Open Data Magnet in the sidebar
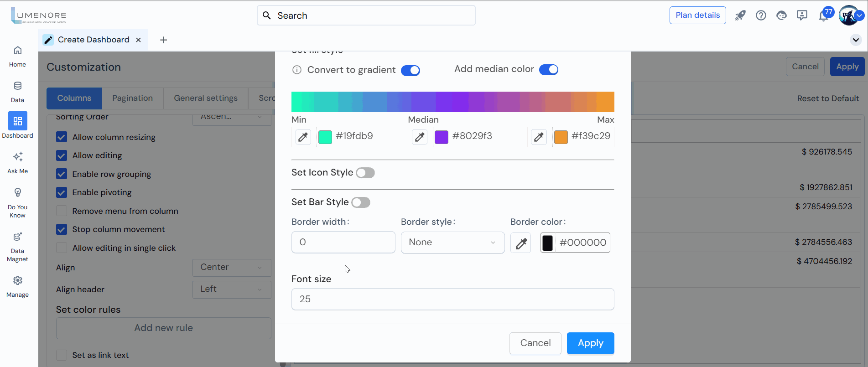 click(x=18, y=247)
